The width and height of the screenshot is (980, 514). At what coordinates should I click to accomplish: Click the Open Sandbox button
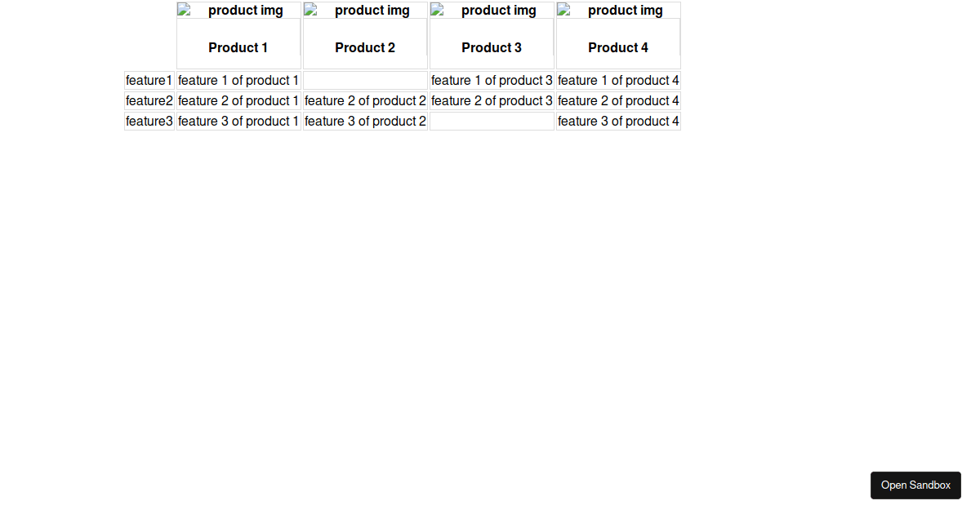tap(915, 485)
